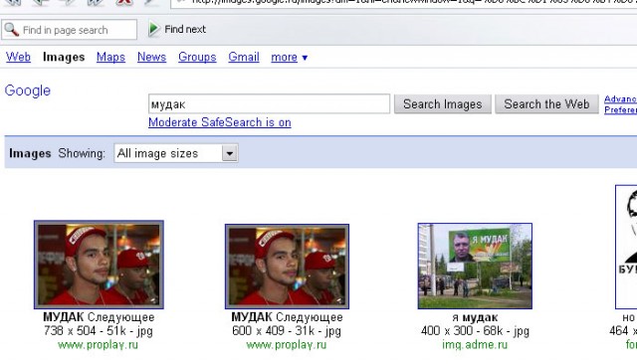This screenshot has width=637, height=364.
Task: Open the 600 x 409 red cap thumbnail
Action: [x=287, y=267]
